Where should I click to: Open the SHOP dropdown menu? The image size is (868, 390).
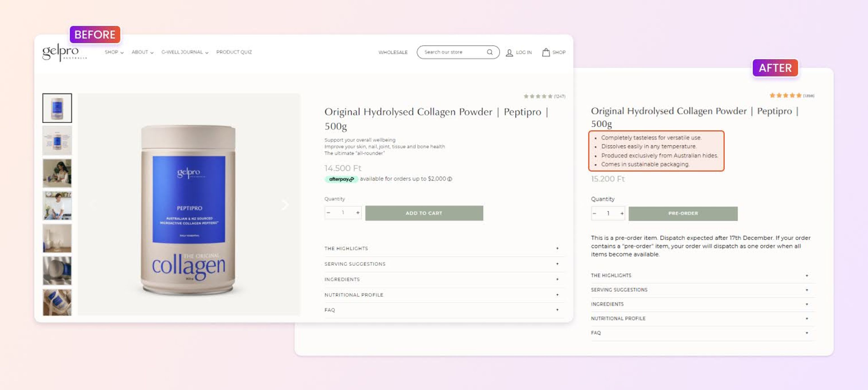point(114,52)
